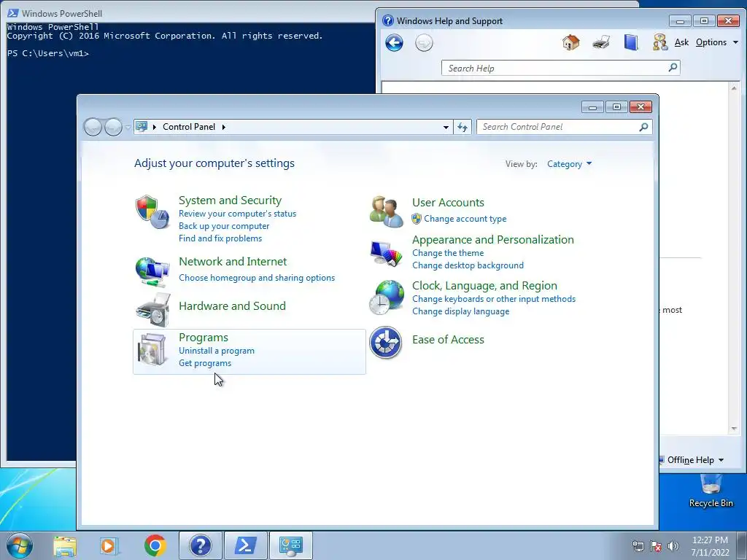Switch to PowerShell taskbar button
The width and height of the screenshot is (747, 560).
(245, 545)
